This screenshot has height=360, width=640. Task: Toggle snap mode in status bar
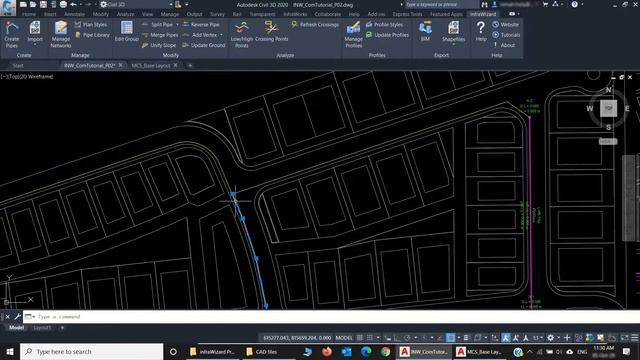pos(369,338)
